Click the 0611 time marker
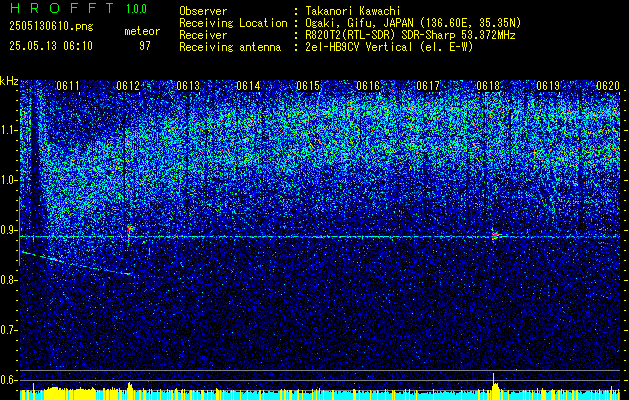The image size is (629, 400). 68,86
